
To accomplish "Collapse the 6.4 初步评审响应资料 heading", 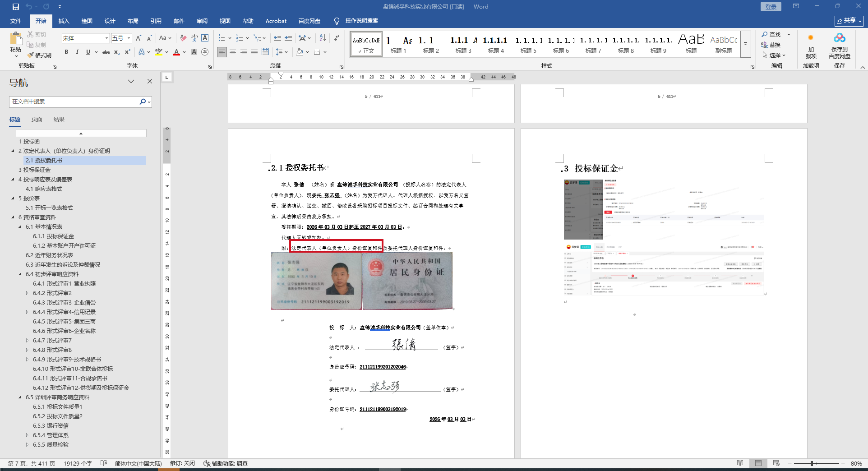I will tap(20, 274).
